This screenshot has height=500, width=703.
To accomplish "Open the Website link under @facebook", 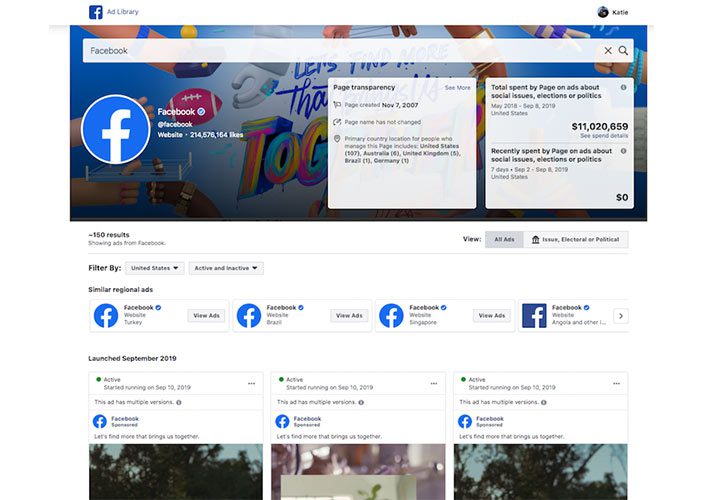I will pos(170,135).
